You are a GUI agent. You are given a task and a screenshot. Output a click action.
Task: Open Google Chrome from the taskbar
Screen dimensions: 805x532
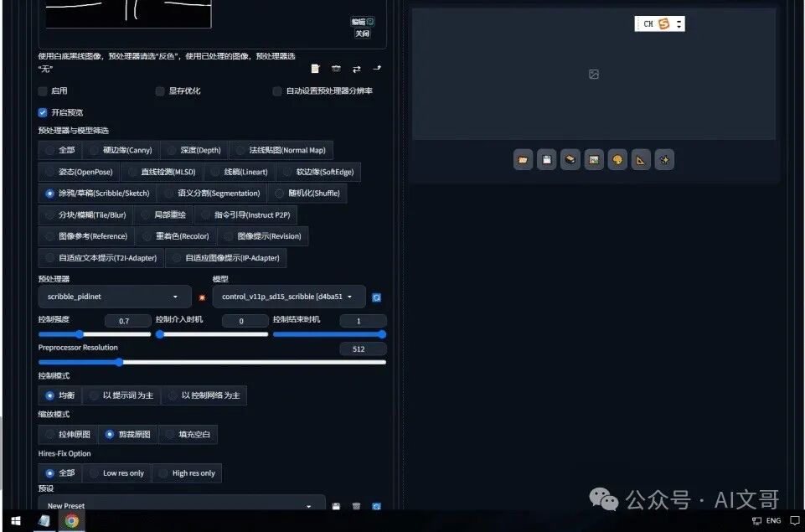(x=72, y=521)
